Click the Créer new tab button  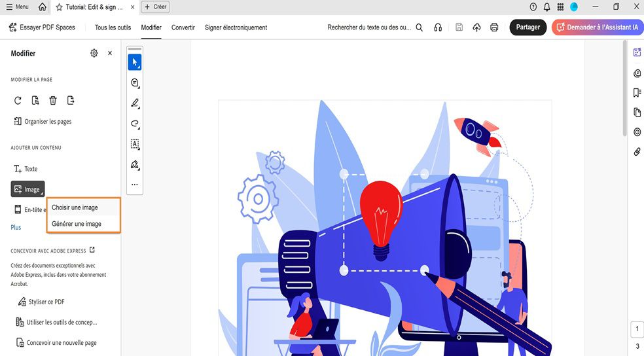[155, 7]
